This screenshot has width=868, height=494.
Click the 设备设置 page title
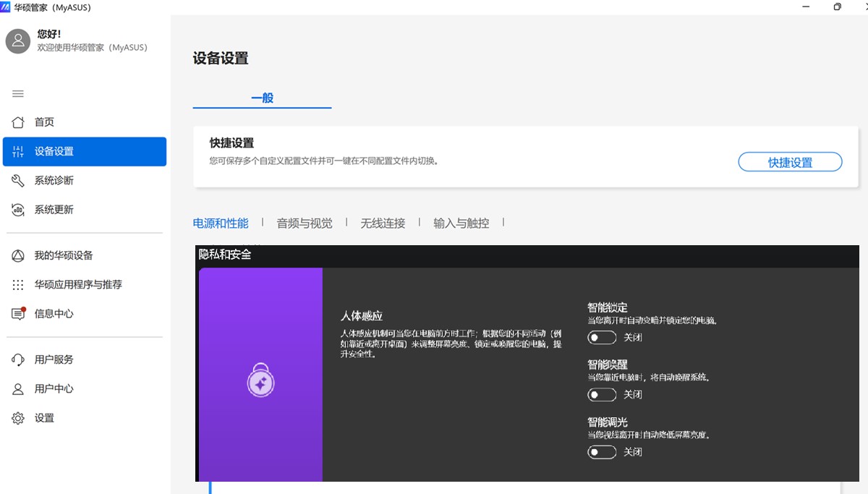(221, 59)
